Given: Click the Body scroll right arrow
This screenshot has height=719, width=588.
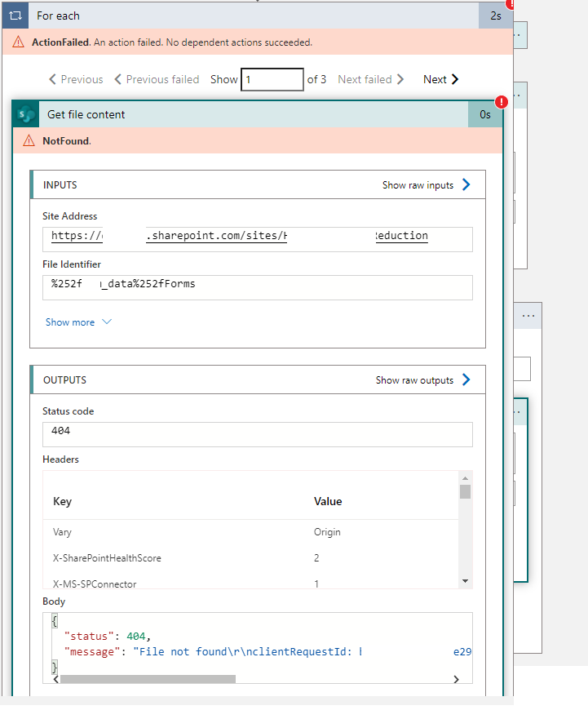Looking at the screenshot, I should pyautogui.click(x=456, y=679).
